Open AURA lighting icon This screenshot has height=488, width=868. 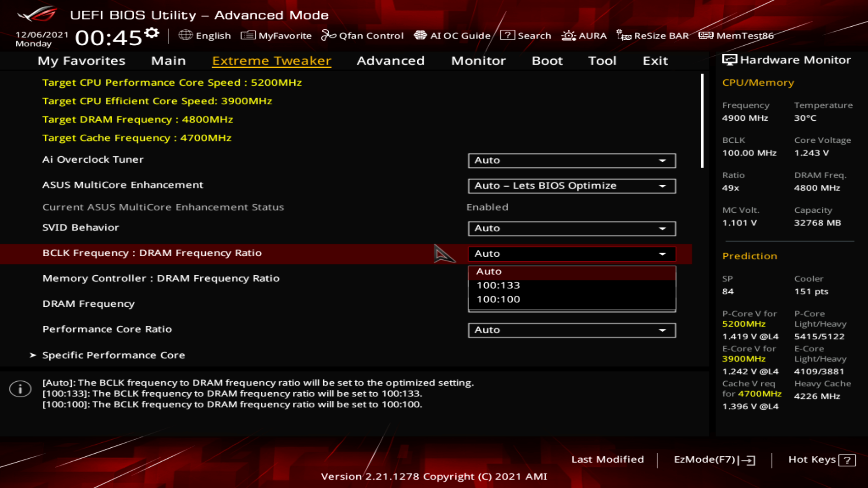click(568, 35)
